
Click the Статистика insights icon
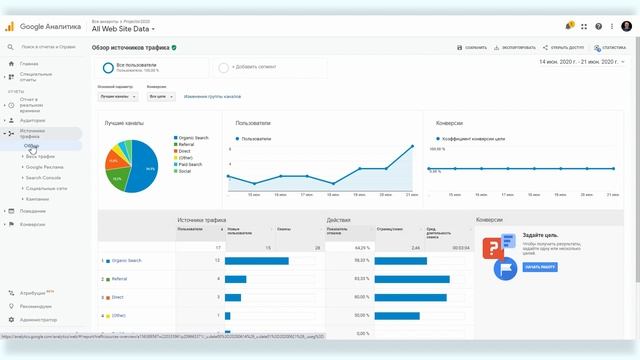[597, 48]
